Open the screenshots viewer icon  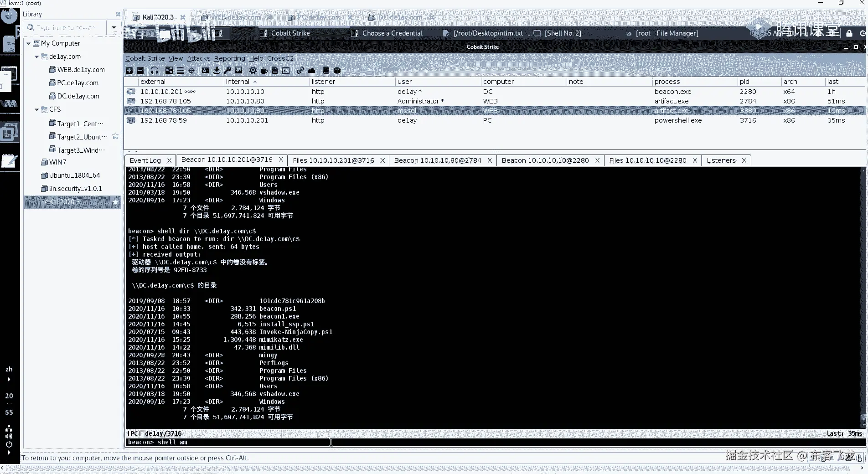click(x=238, y=70)
